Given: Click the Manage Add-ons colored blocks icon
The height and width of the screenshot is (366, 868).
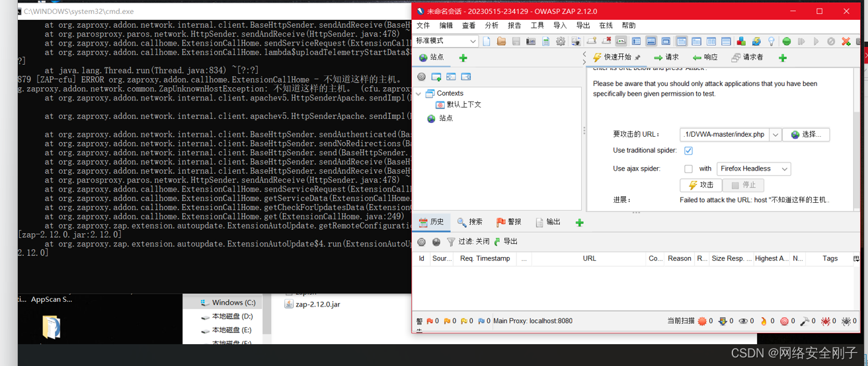Looking at the screenshot, I should pos(741,41).
